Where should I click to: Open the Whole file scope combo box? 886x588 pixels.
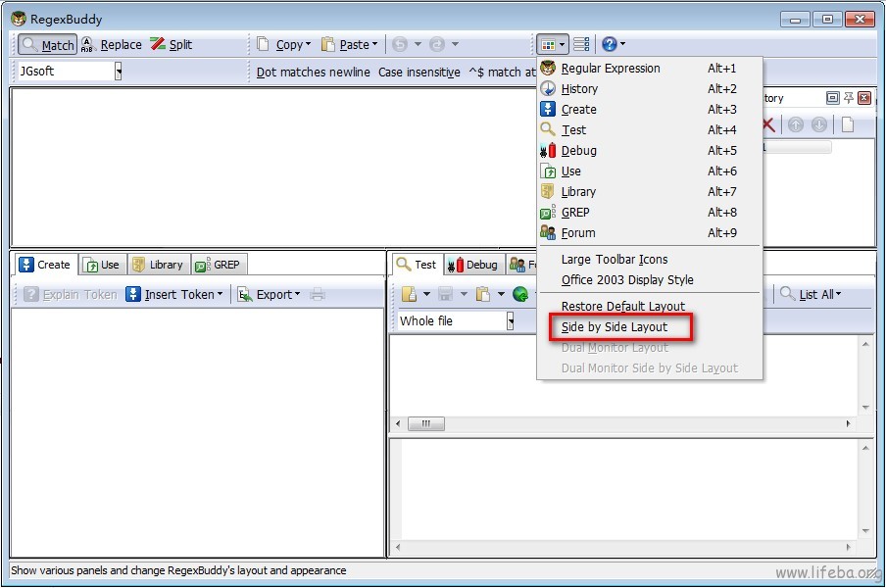click(456, 320)
